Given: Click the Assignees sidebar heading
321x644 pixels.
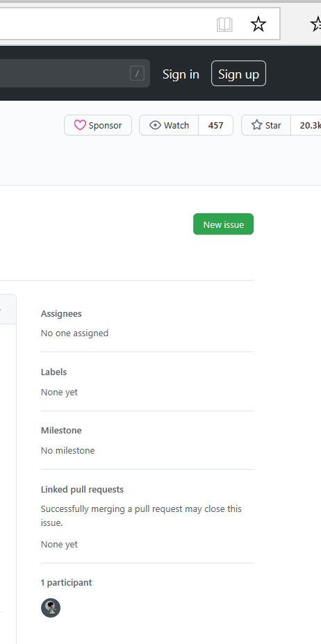Looking at the screenshot, I should (61, 314).
